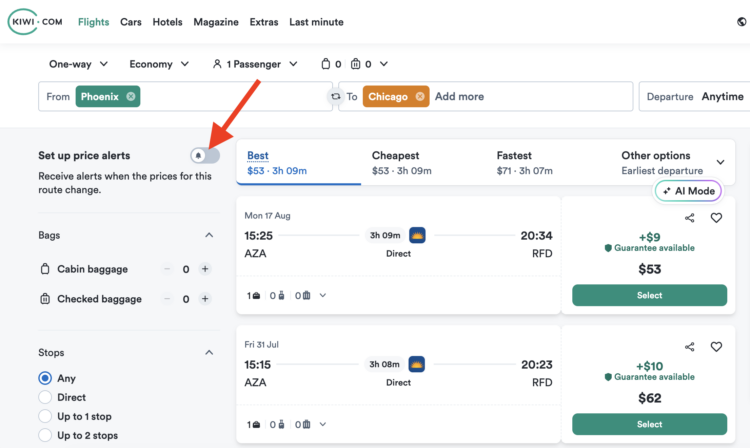Viewport: 750px width, 448px height.
Task: Save the Fri 31 Jul flight heart
Action: click(716, 347)
